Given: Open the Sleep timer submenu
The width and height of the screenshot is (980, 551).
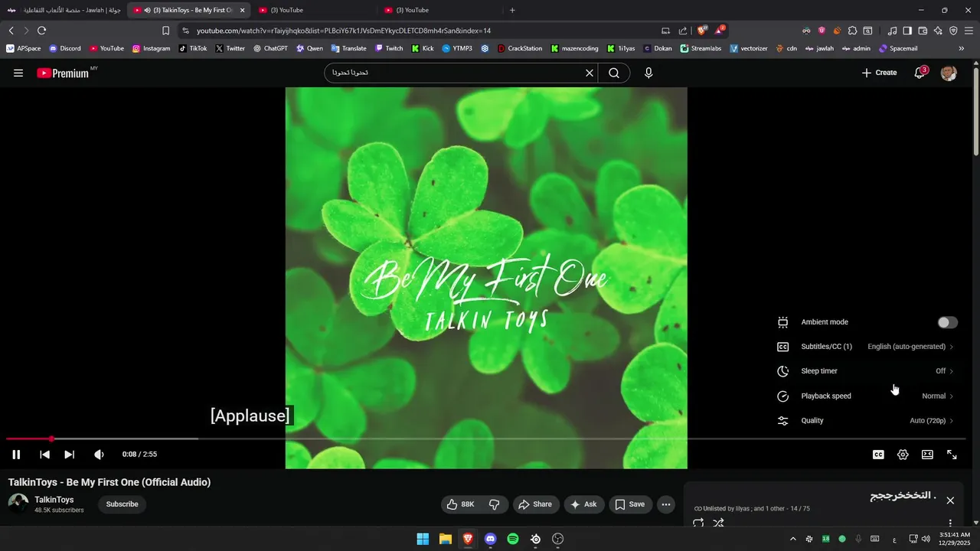Looking at the screenshot, I should click(x=867, y=371).
